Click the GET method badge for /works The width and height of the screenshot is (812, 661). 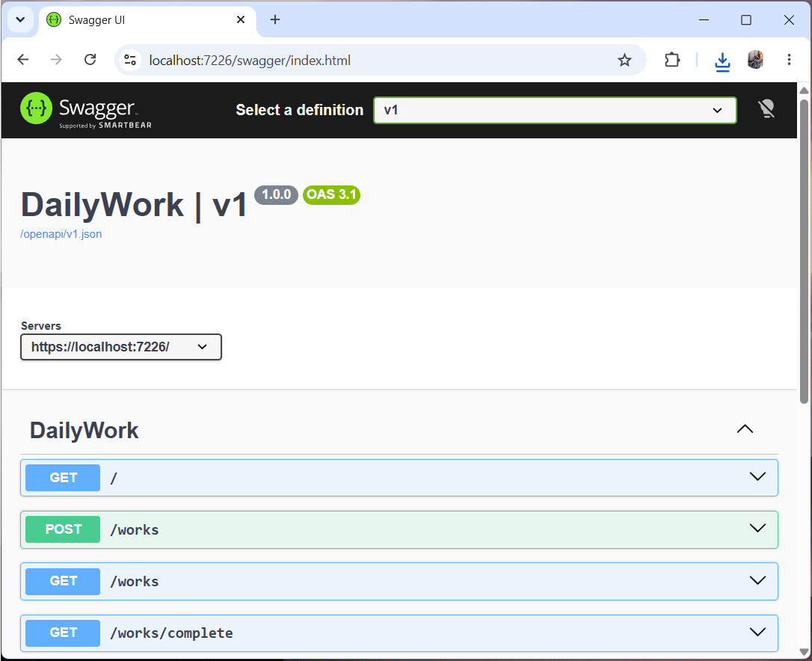(63, 581)
